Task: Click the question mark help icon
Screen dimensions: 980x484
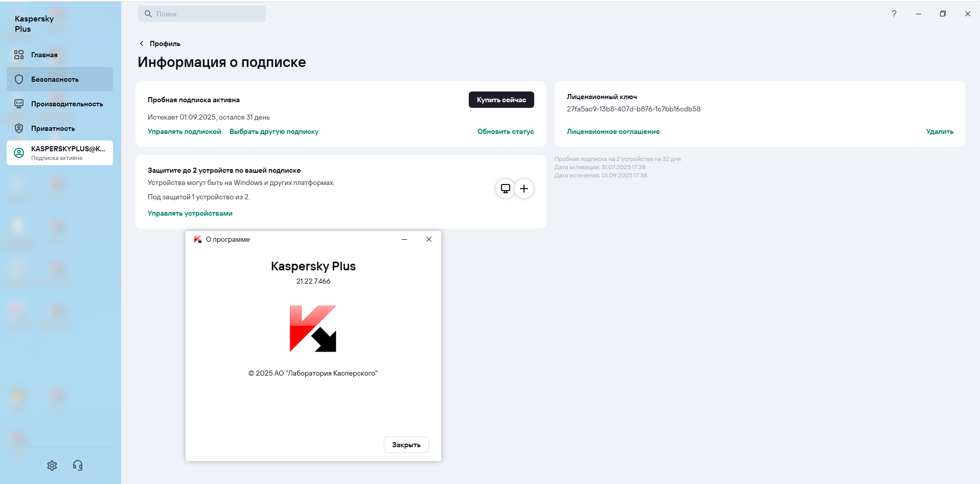Action: [894, 14]
